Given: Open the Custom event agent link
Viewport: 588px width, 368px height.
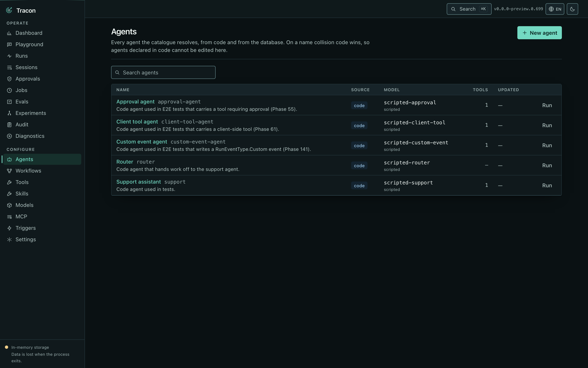Looking at the screenshot, I should click(142, 142).
